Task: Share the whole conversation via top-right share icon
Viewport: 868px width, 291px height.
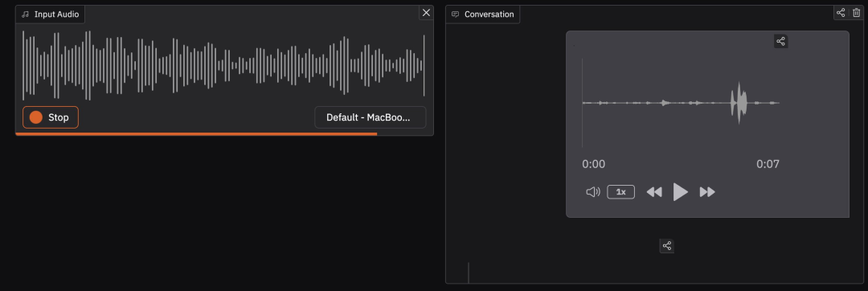Action: click(x=841, y=12)
